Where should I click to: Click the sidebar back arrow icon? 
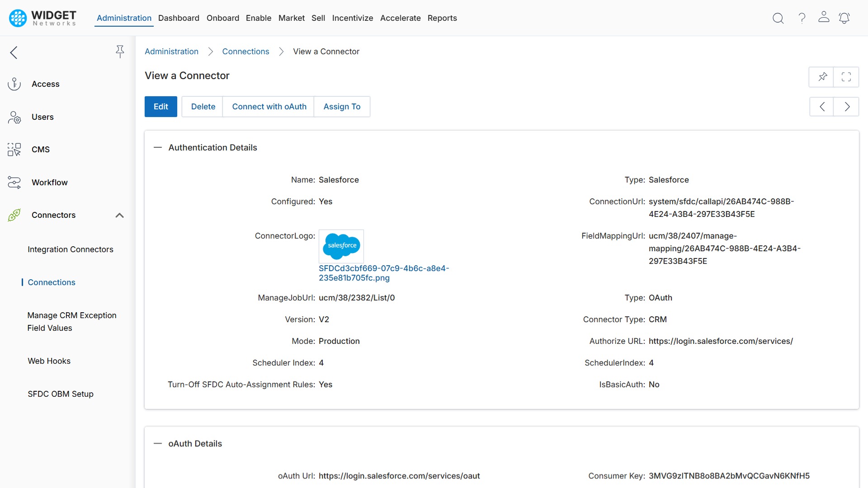point(14,52)
